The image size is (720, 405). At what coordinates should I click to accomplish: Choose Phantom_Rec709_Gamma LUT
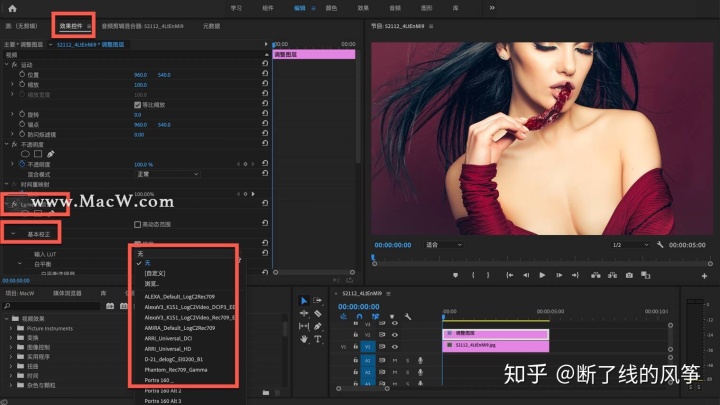click(176, 370)
